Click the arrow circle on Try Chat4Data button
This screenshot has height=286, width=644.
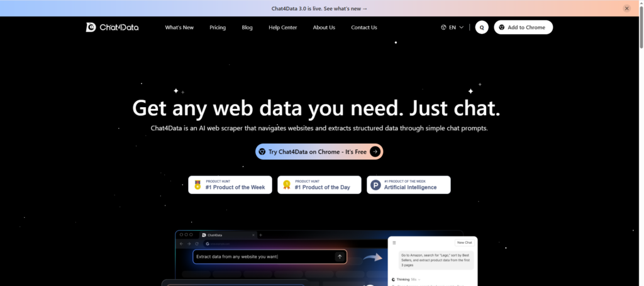point(375,151)
